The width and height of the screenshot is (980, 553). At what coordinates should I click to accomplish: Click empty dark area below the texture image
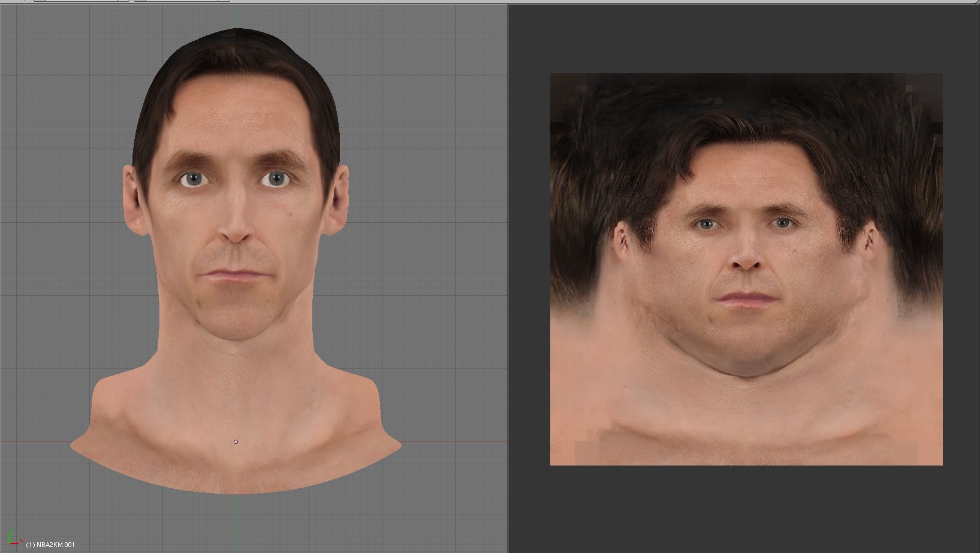746,509
